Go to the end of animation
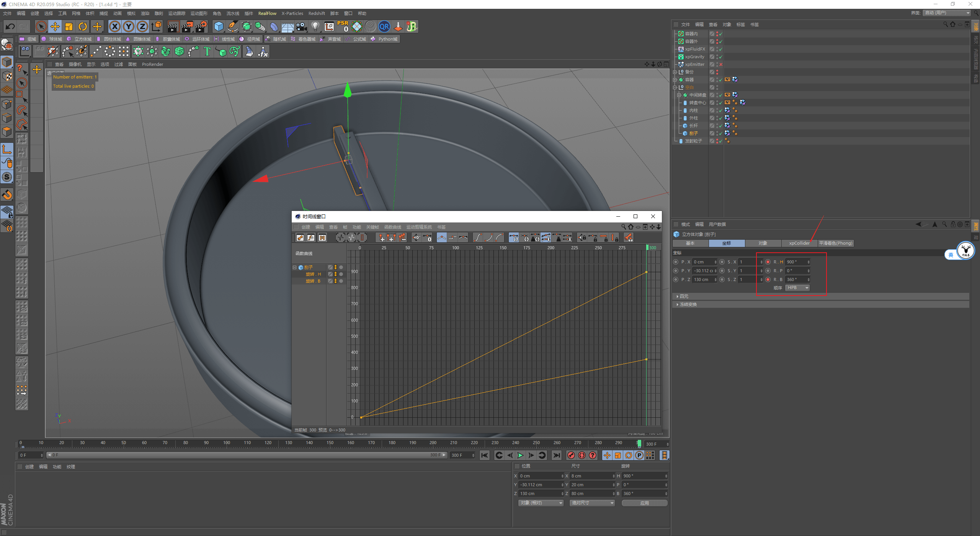The image size is (980, 536). pos(556,455)
